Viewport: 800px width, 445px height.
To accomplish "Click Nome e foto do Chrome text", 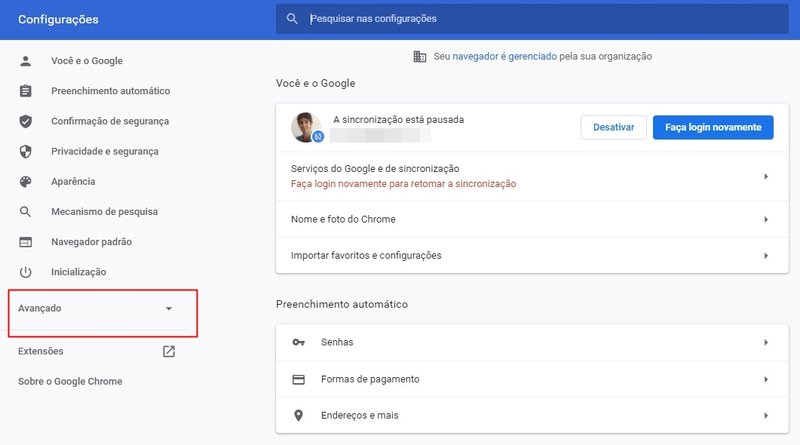I will (343, 219).
